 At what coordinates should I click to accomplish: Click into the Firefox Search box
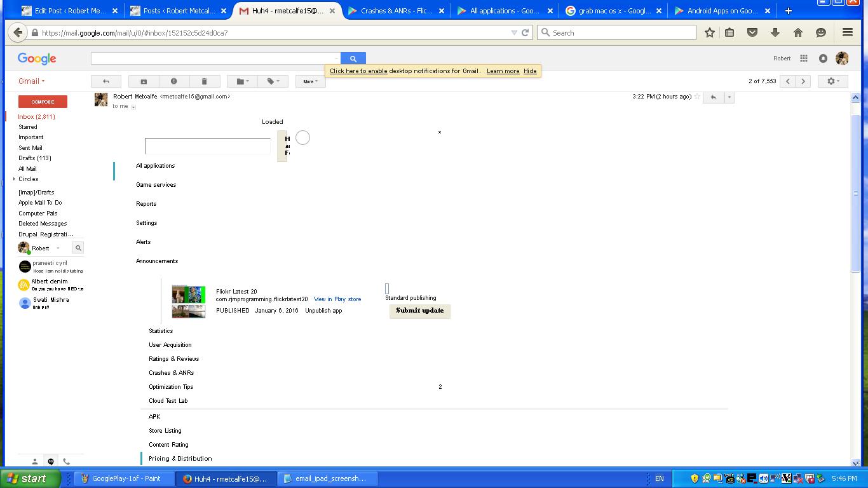click(x=616, y=32)
